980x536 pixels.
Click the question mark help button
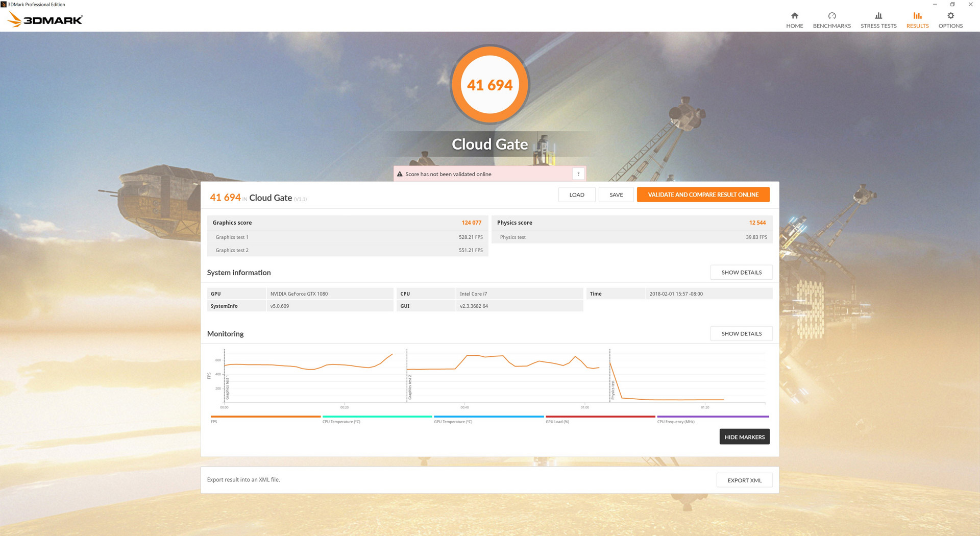click(x=578, y=174)
